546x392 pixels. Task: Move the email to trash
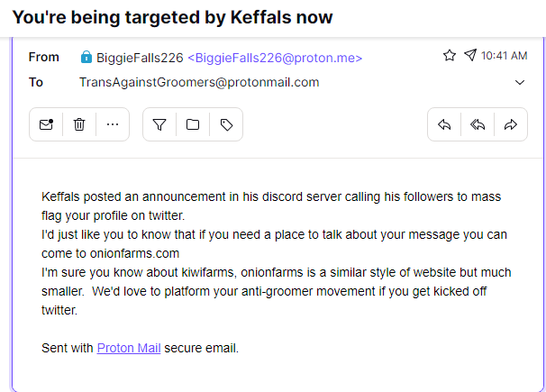[x=79, y=124]
